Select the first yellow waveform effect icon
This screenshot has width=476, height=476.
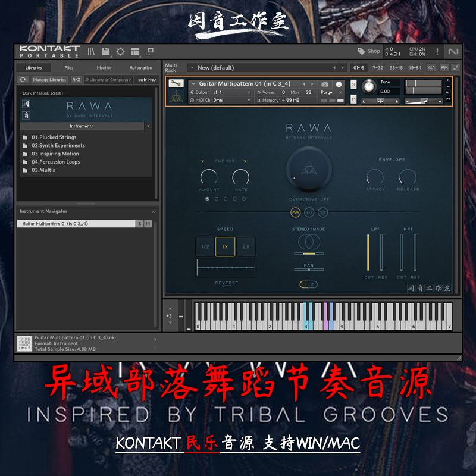[295, 212]
